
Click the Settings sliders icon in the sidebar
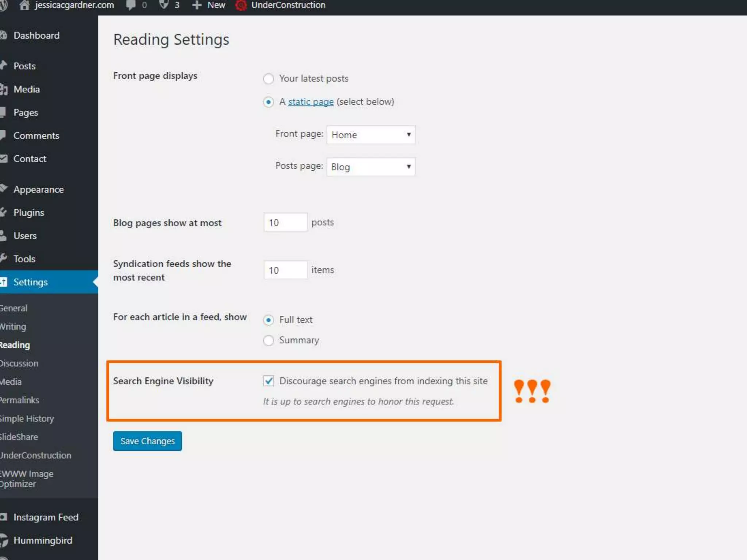tap(4, 282)
